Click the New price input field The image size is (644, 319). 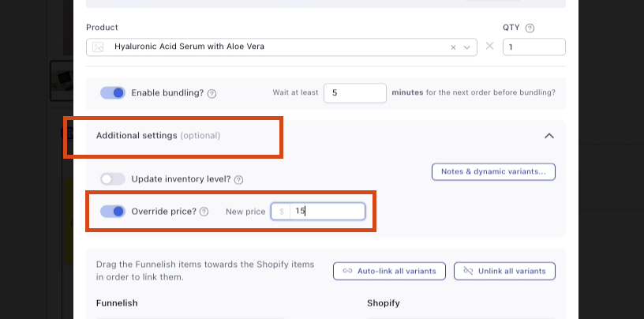[325, 212]
